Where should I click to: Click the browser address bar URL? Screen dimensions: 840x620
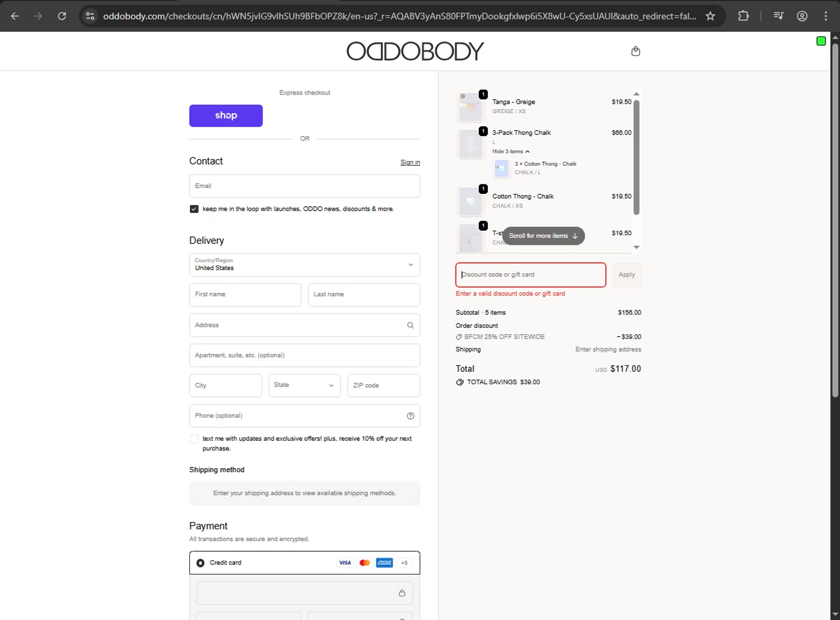(x=399, y=16)
